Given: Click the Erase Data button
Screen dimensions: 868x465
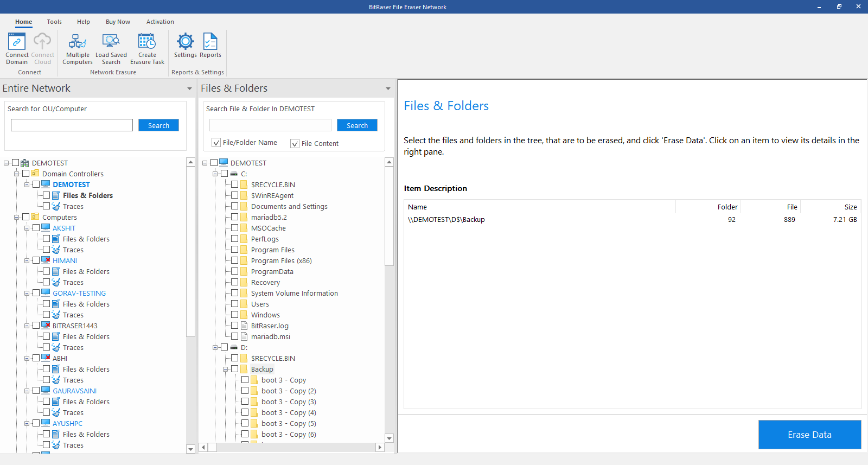Looking at the screenshot, I should (x=809, y=435).
